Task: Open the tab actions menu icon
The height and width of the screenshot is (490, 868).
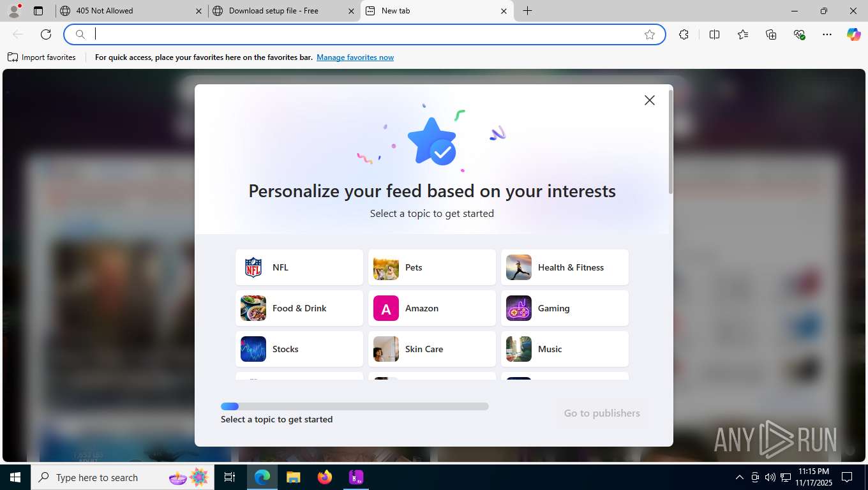Action: 38,11
